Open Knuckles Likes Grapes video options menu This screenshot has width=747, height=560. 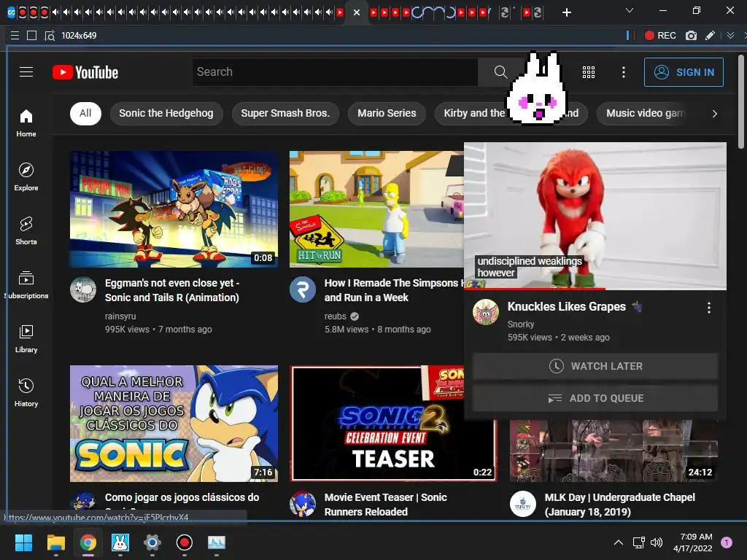point(709,308)
